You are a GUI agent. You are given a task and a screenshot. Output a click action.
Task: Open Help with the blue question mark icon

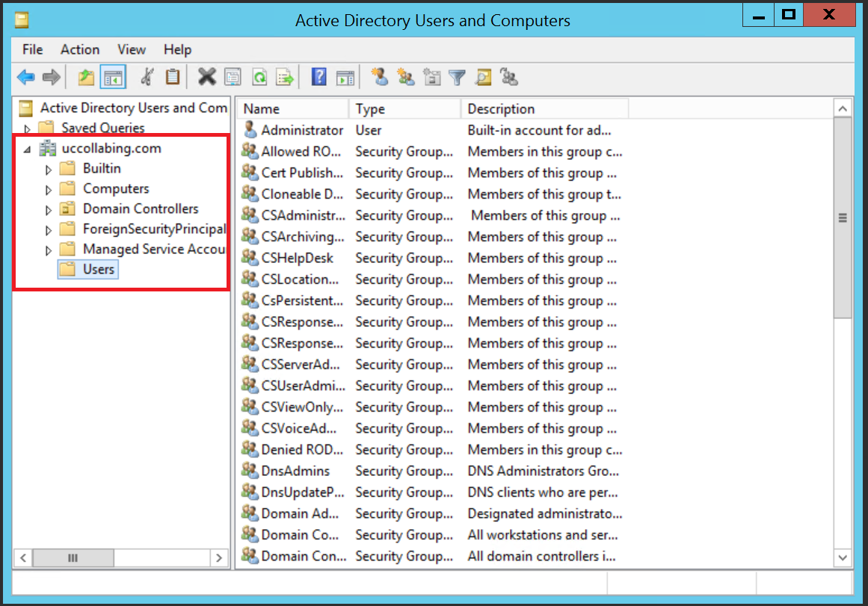pyautogui.click(x=318, y=77)
